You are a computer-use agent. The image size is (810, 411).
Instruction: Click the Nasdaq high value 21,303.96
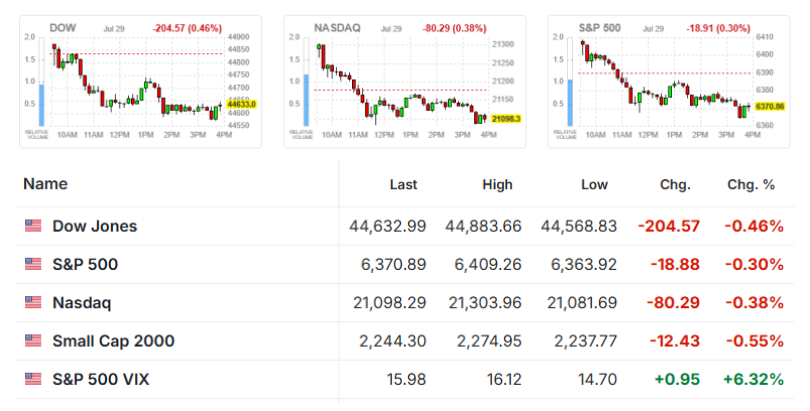pos(485,303)
